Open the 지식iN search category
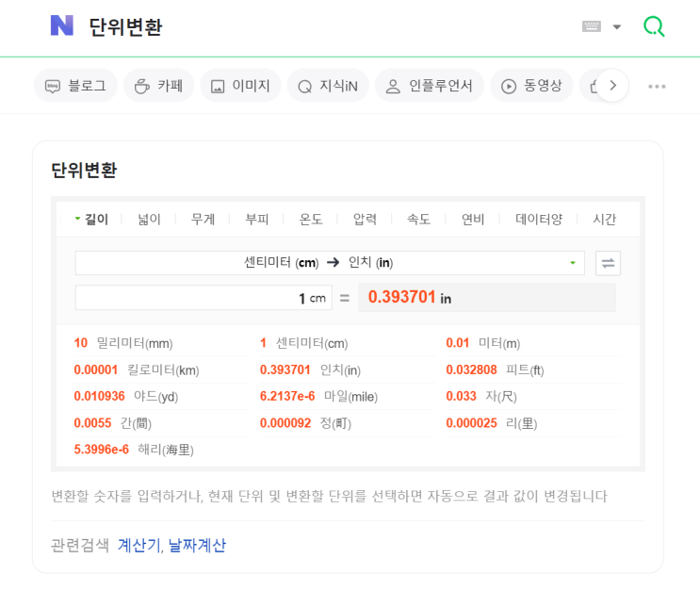Screen dimensions: 700x591 coord(328,86)
